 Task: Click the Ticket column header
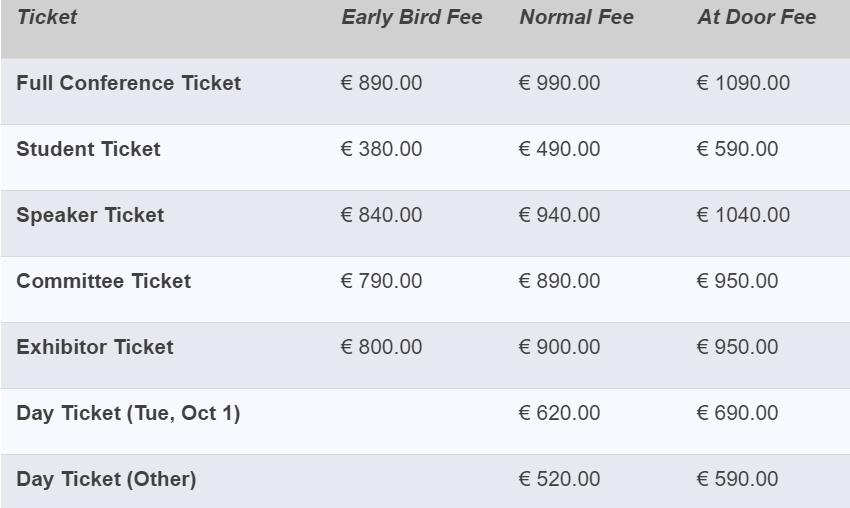coord(47,17)
